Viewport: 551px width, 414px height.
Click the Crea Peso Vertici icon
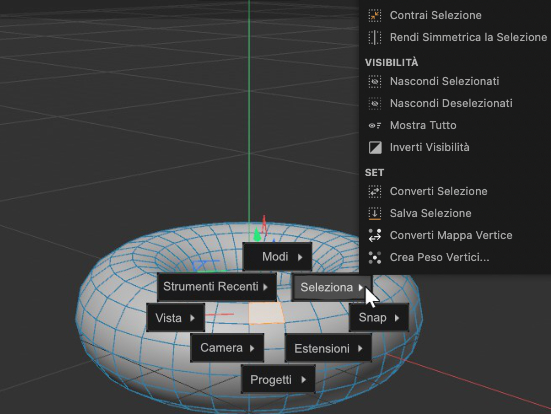375,257
